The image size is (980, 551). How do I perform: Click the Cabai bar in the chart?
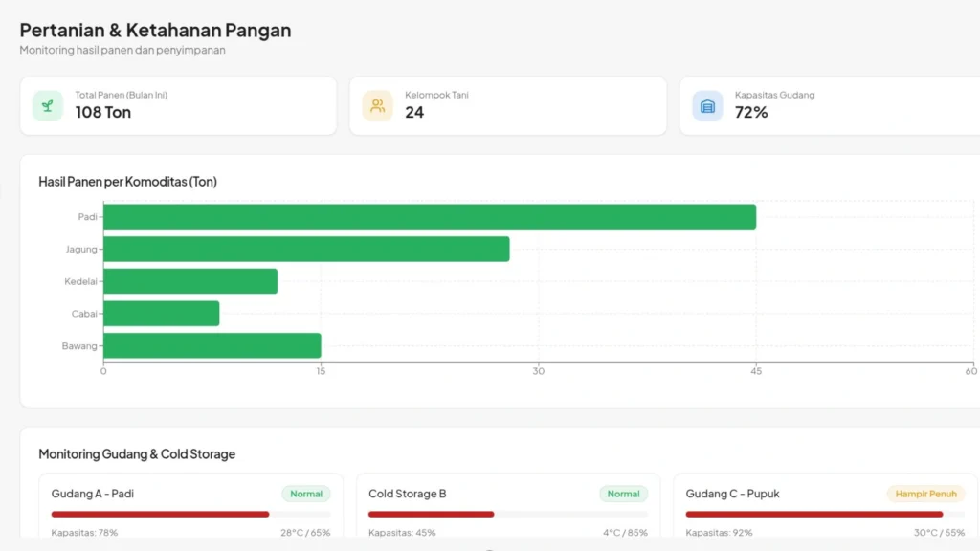click(x=161, y=313)
